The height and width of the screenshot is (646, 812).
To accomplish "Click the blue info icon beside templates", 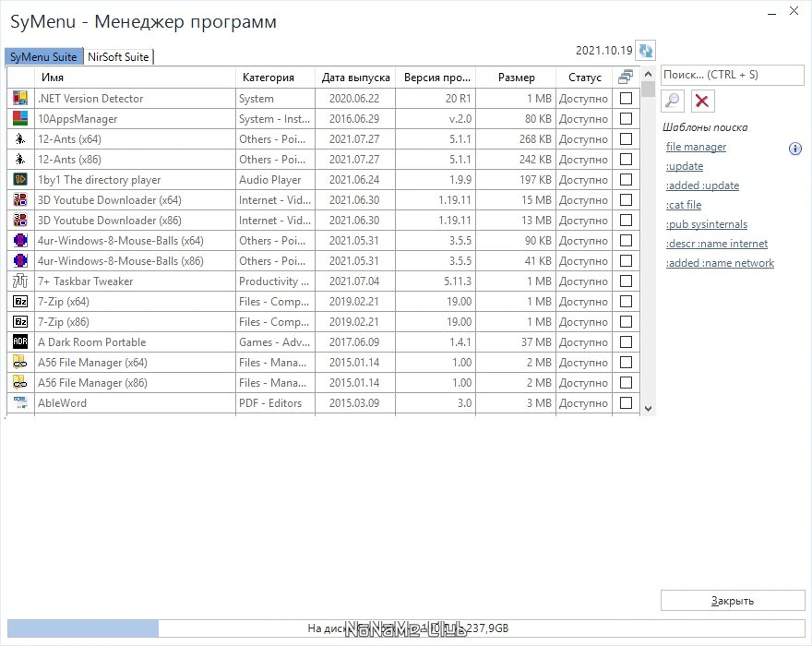I will (x=794, y=150).
